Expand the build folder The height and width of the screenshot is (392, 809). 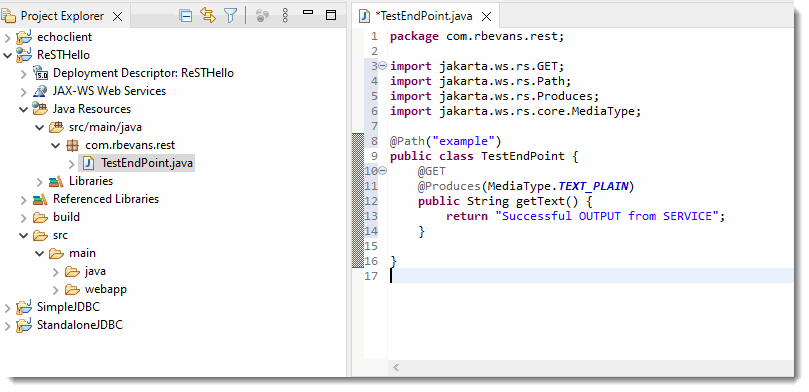click(23, 217)
